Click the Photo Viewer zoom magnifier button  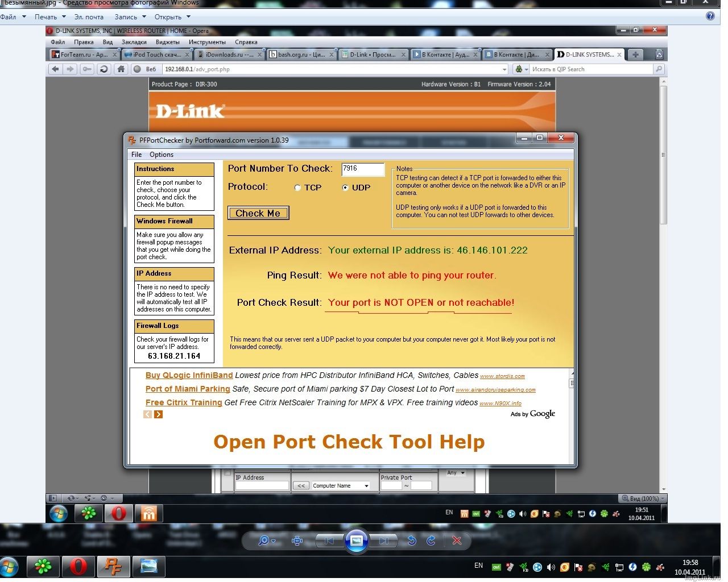(x=264, y=541)
